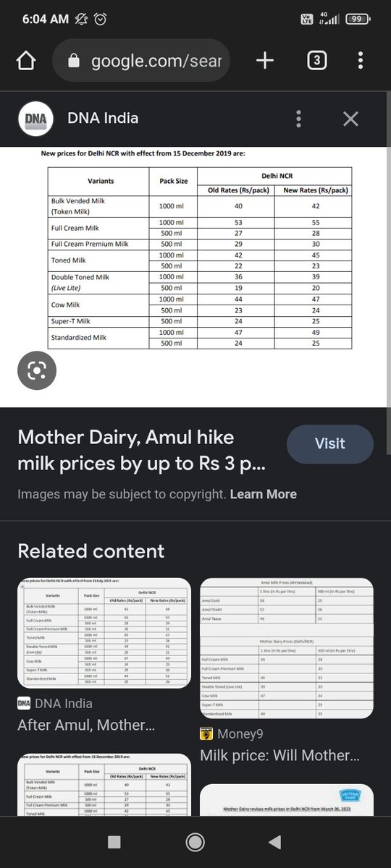
Task: Open image options three-dot menu
Action: (x=298, y=119)
